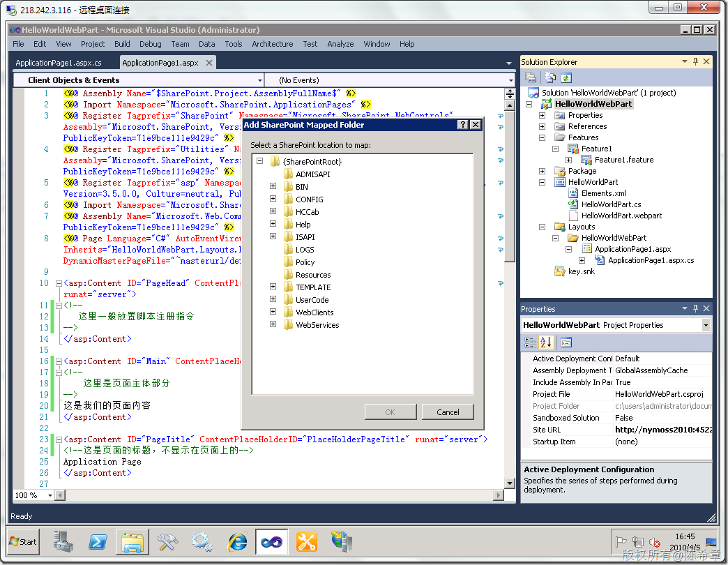The image size is (728, 565).
Task: Open the Project Properties object dropdown
Action: pyautogui.click(x=706, y=325)
